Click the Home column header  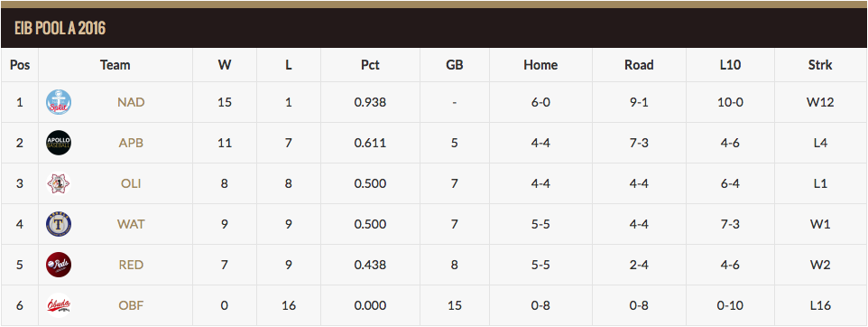[540, 65]
